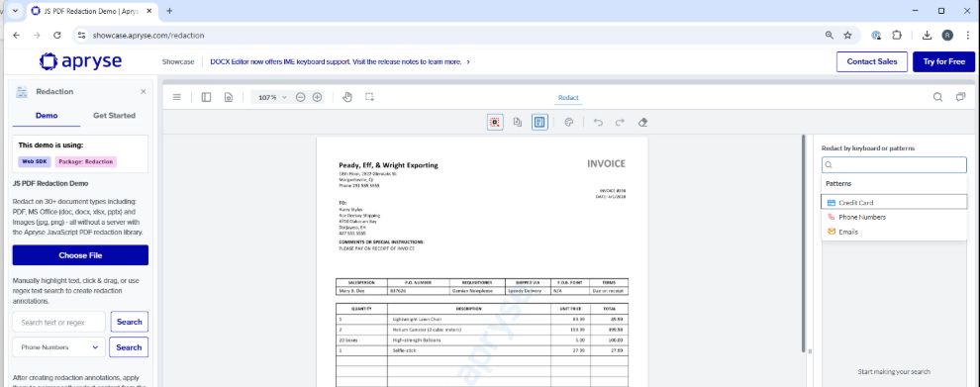Open the Chrome downloads icon
The height and width of the screenshot is (387, 980).
[927, 36]
